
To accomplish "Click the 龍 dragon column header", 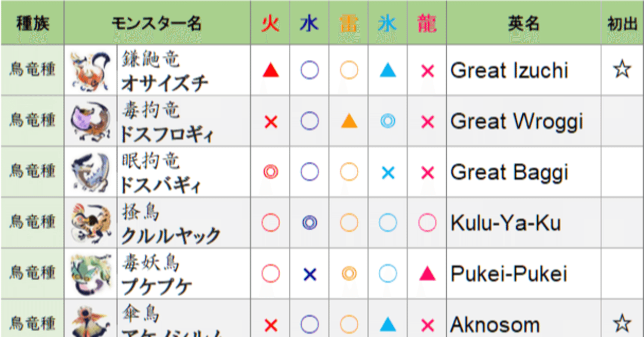I will (427, 24).
